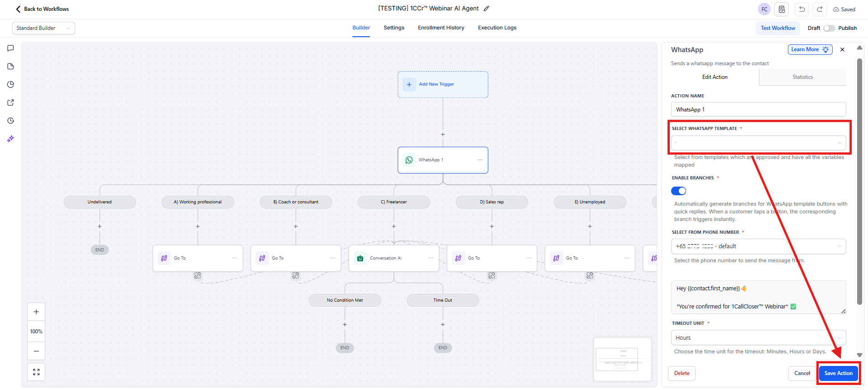Add a step under the Time Out branch

click(x=443, y=325)
